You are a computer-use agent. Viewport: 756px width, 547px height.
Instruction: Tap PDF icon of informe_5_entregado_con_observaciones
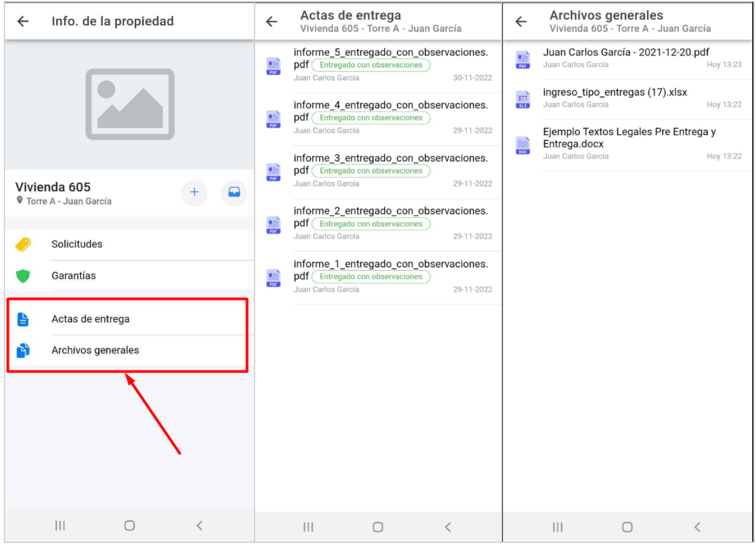(273, 66)
